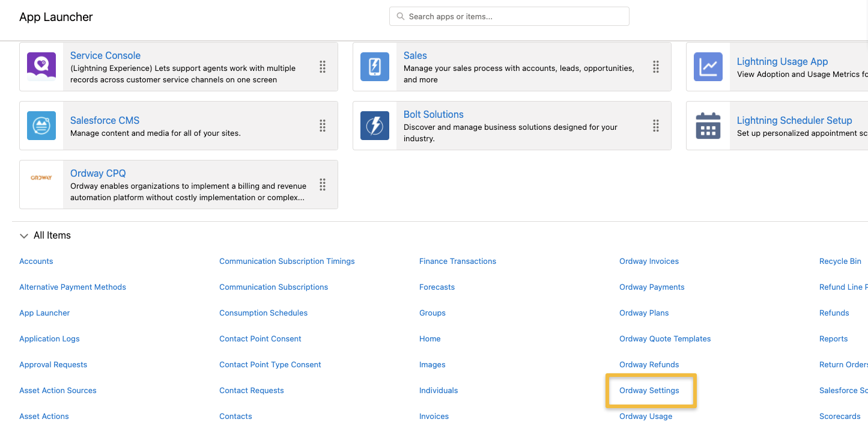Open Communication Subscription Timings
The width and height of the screenshot is (868, 434).
click(287, 261)
